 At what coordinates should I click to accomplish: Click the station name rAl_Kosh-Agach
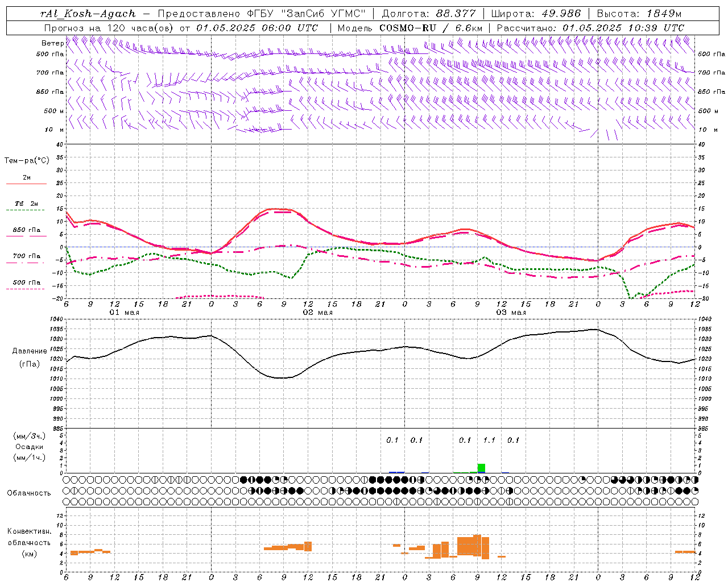point(88,14)
